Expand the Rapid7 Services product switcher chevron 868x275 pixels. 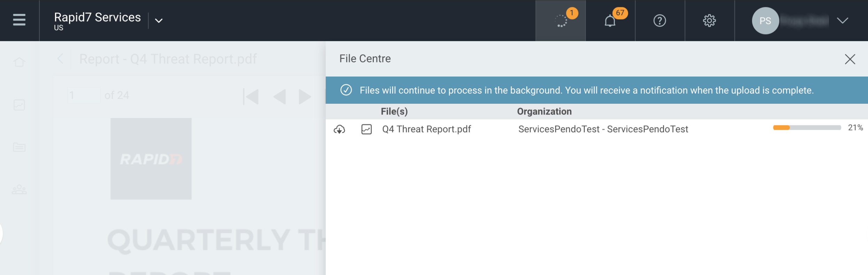point(159,21)
